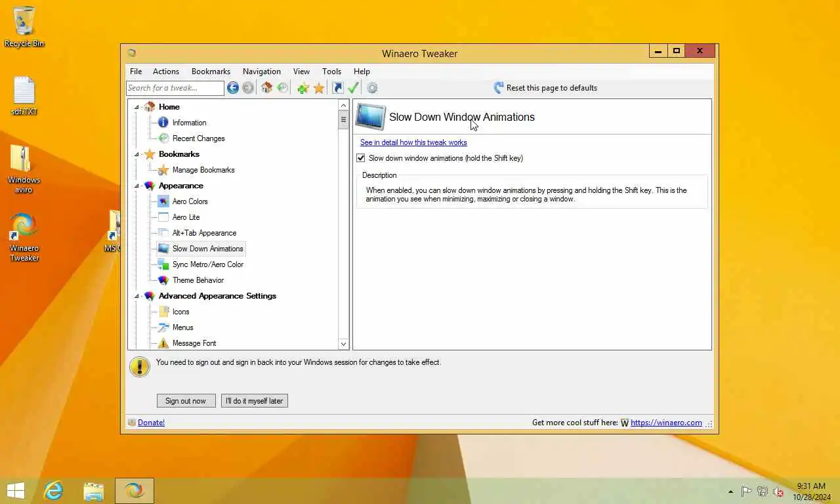
Task: Open the Actions menu
Action: pyautogui.click(x=166, y=72)
